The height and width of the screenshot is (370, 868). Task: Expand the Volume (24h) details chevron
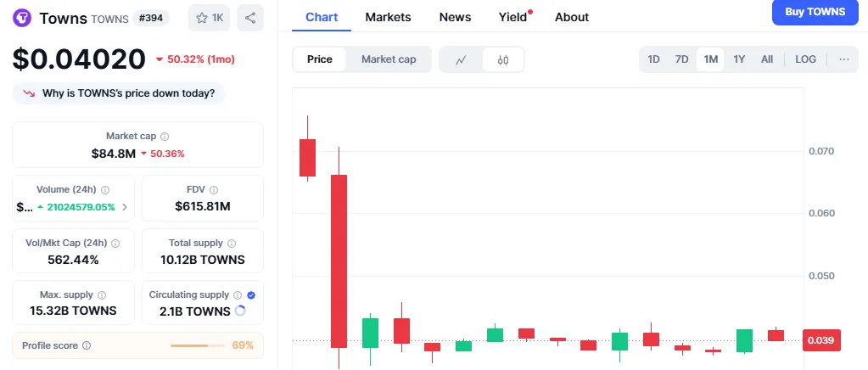(x=126, y=207)
